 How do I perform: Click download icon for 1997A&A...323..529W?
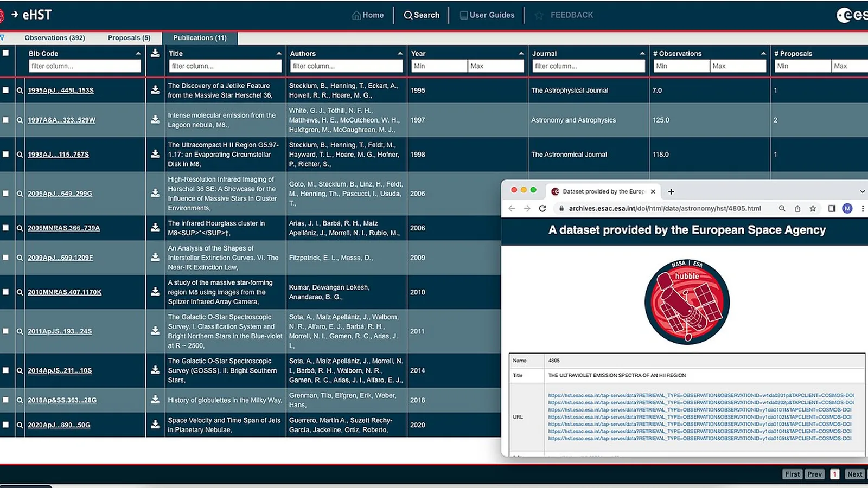click(x=155, y=120)
